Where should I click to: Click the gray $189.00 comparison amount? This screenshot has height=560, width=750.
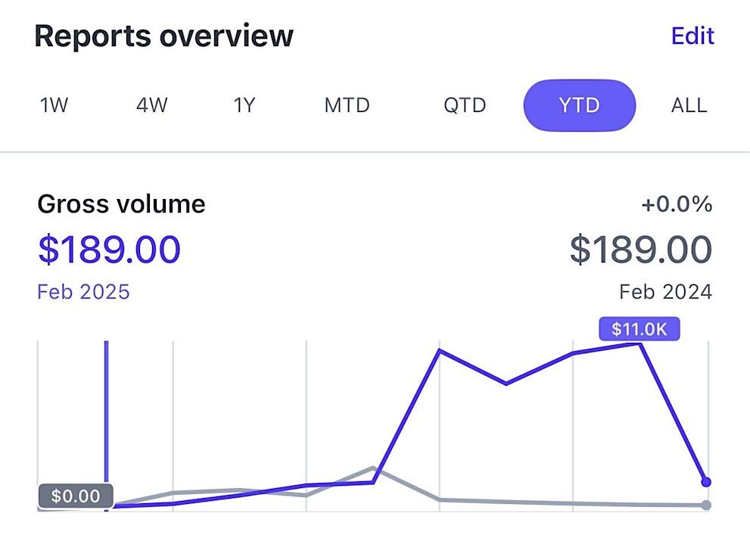[x=640, y=250]
